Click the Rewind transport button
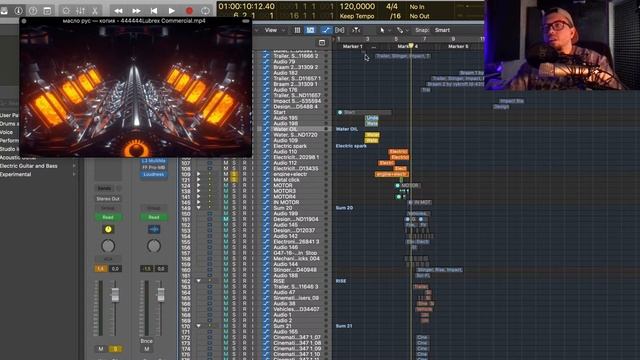 point(118,11)
